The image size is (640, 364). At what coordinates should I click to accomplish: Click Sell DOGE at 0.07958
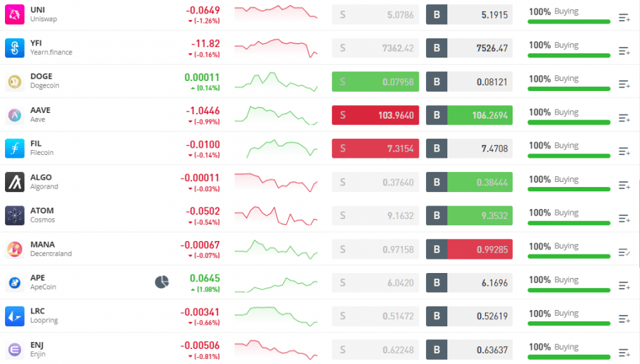click(375, 82)
